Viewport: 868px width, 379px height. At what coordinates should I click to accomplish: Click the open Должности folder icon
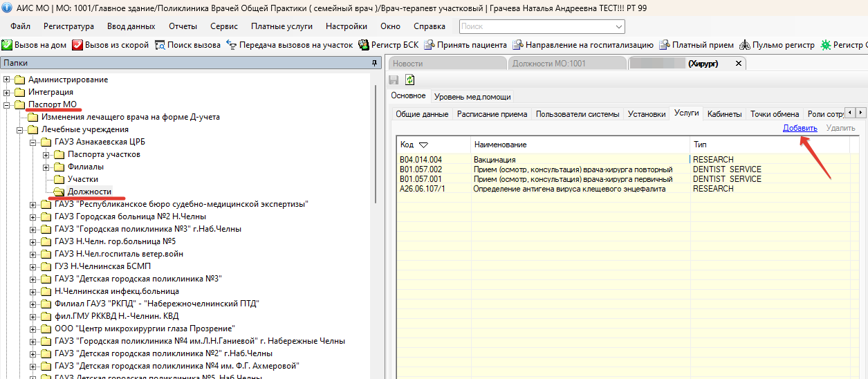click(59, 192)
